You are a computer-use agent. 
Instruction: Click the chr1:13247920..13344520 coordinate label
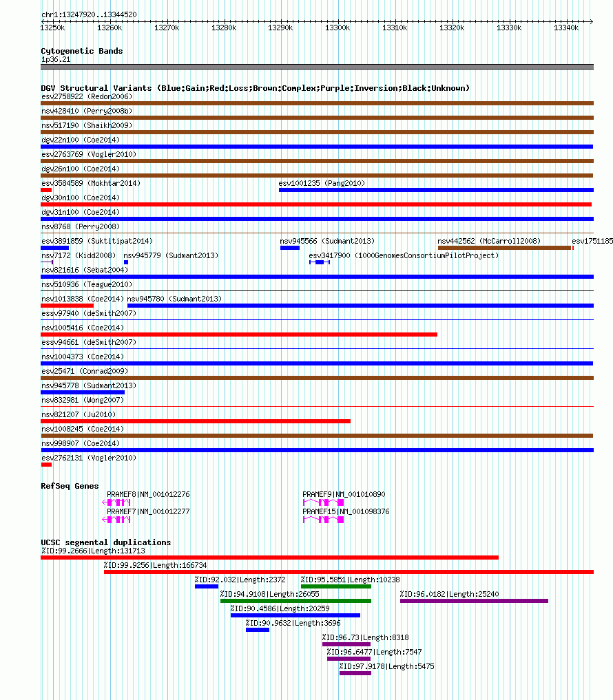89,14
